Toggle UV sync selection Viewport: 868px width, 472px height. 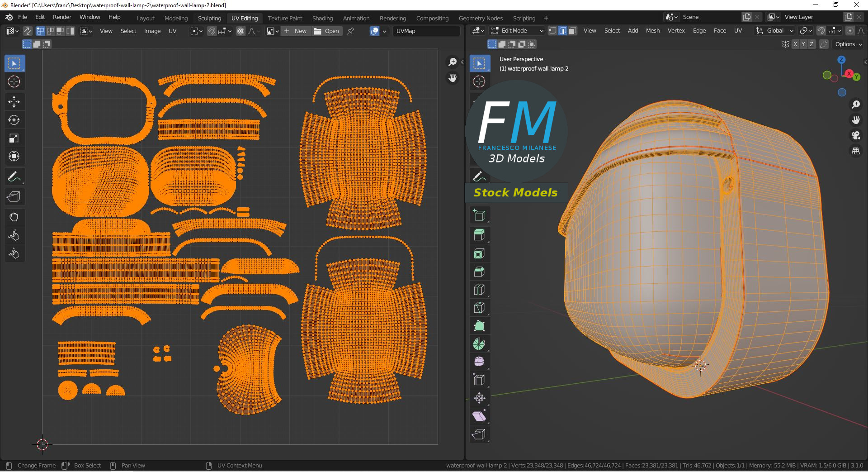28,31
